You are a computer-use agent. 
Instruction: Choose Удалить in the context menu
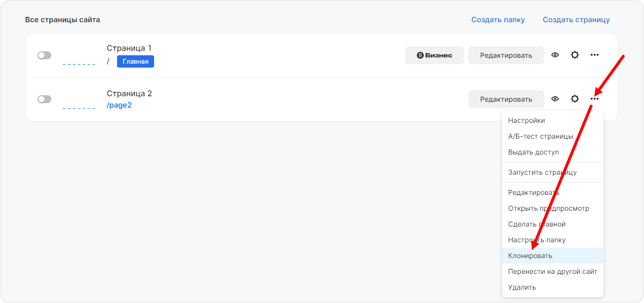point(522,287)
